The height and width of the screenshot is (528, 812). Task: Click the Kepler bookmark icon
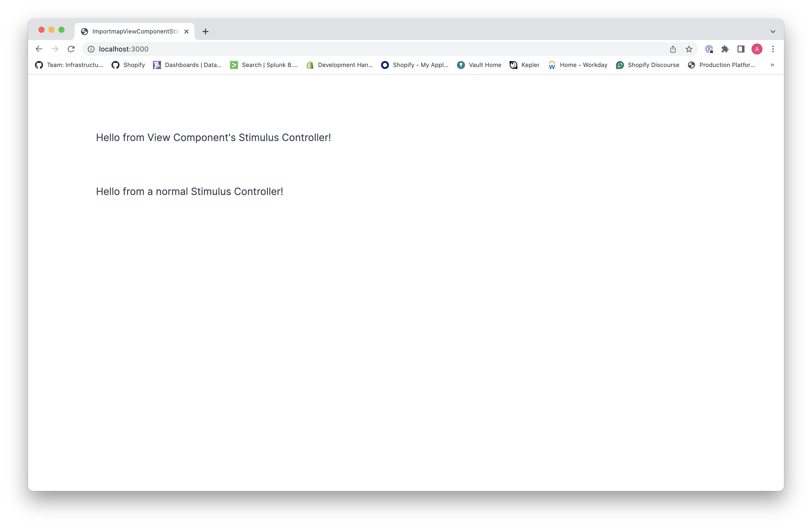pyautogui.click(x=512, y=65)
